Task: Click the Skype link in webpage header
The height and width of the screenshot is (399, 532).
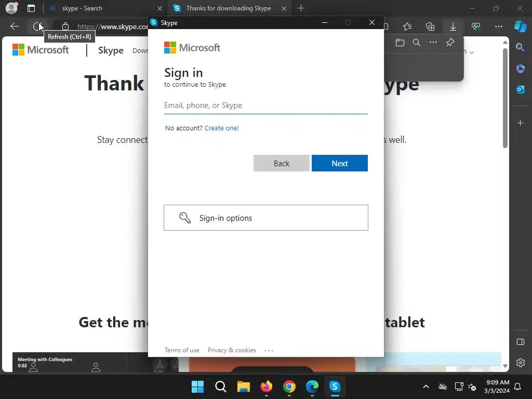Action: pyautogui.click(x=111, y=50)
